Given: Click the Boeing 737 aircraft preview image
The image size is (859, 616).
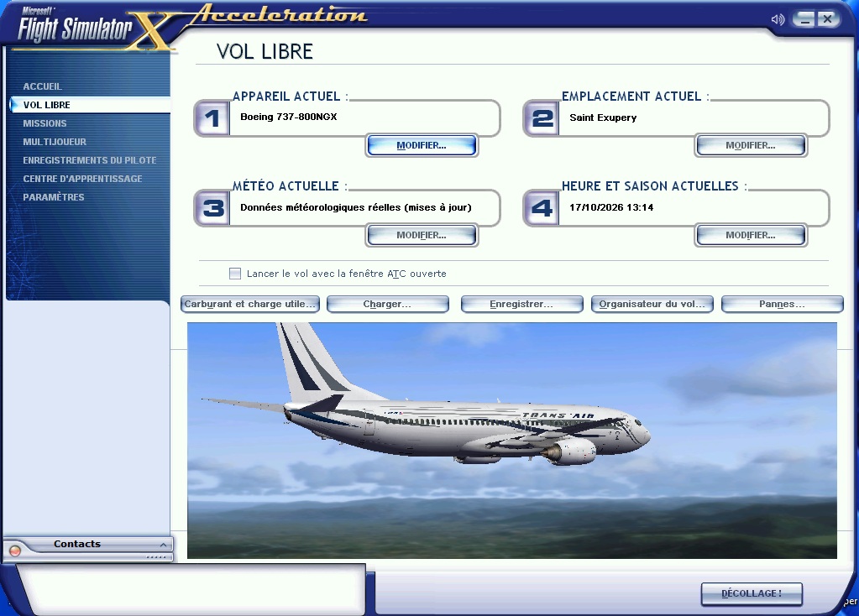Looking at the screenshot, I should (x=511, y=441).
